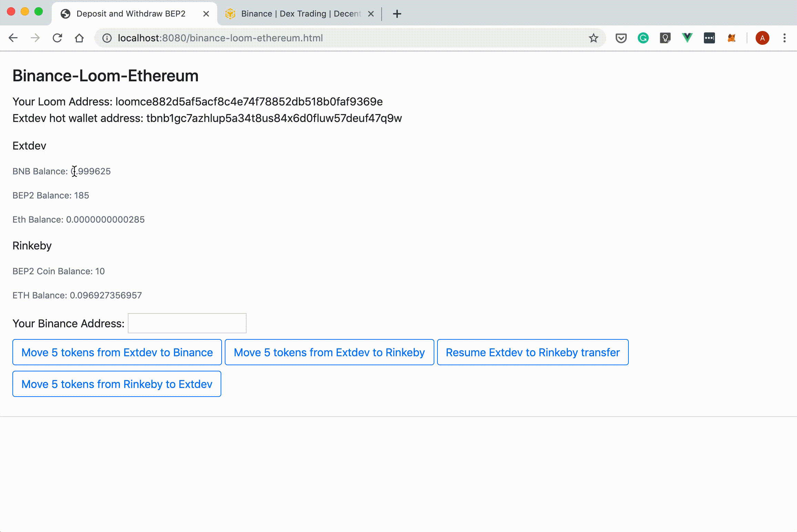Click the Rinkeby section heading
The width and height of the screenshot is (797, 532).
click(32, 246)
